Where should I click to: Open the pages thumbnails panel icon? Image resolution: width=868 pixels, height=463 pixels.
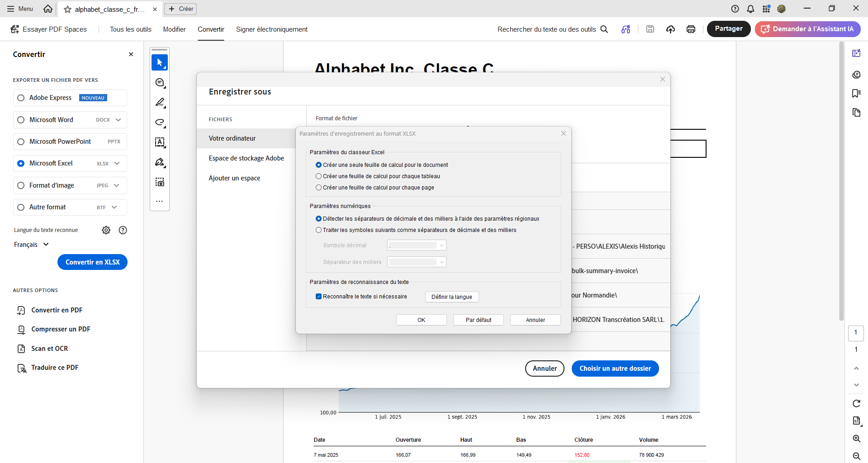pyautogui.click(x=856, y=112)
